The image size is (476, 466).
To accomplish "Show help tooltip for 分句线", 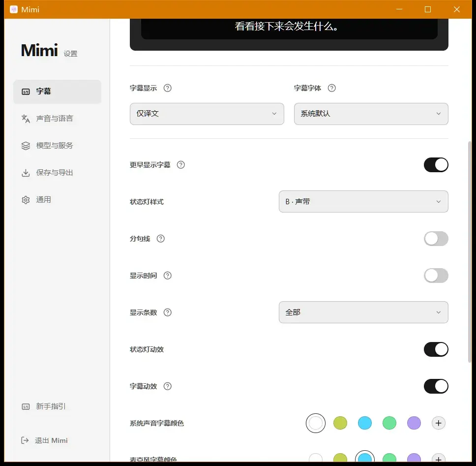I will point(161,239).
